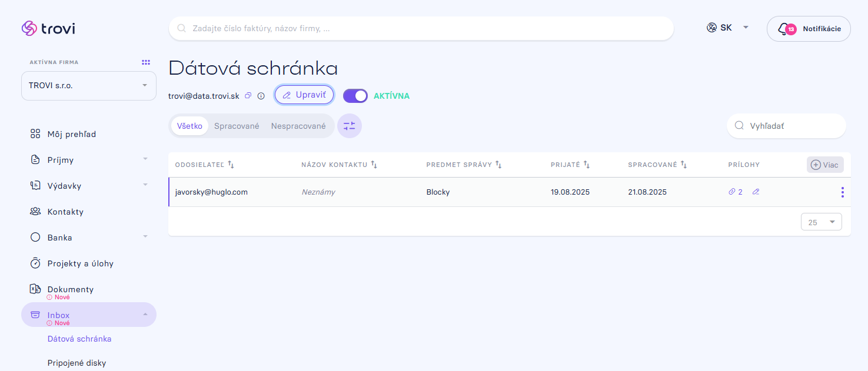Sort by Odosielateľ column arrows
Image resolution: width=868 pixels, height=371 pixels.
231,165
